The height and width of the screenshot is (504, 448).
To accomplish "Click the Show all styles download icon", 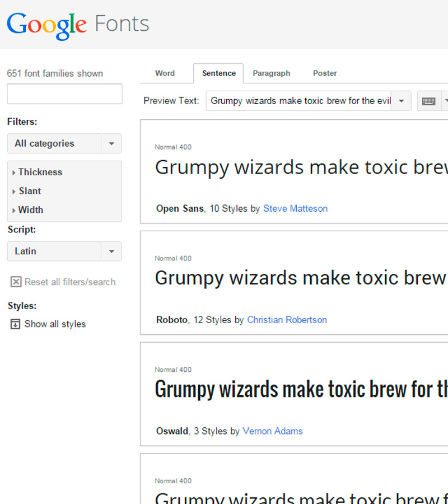I will pyautogui.click(x=16, y=324).
